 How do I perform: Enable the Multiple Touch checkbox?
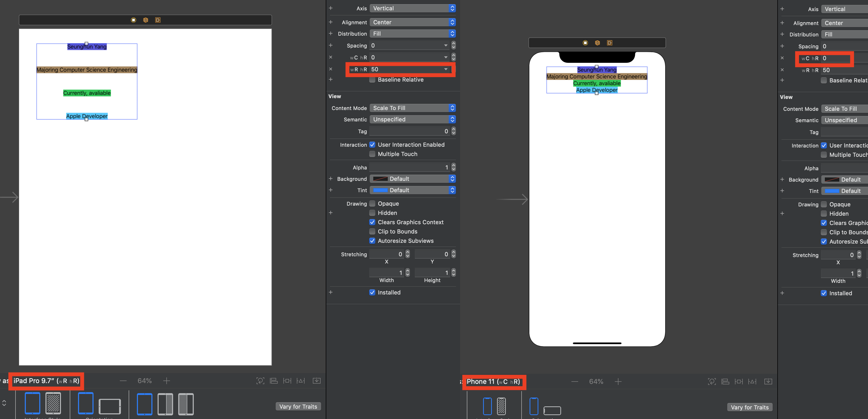(372, 154)
